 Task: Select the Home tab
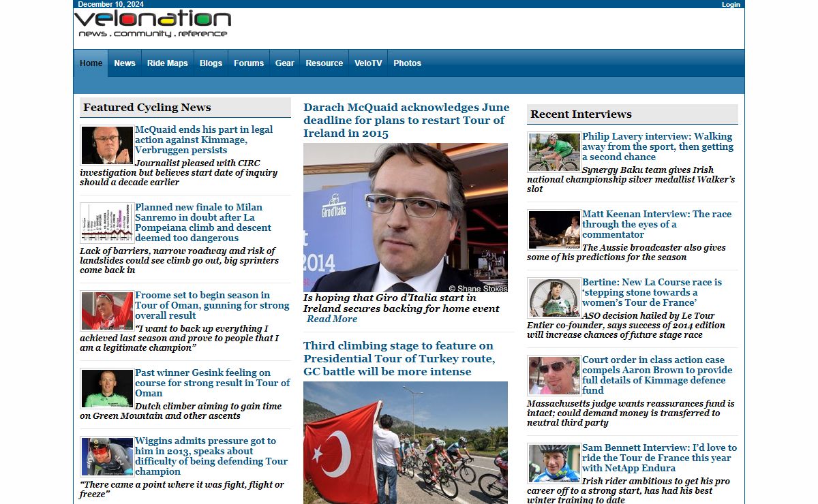pos(91,63)
